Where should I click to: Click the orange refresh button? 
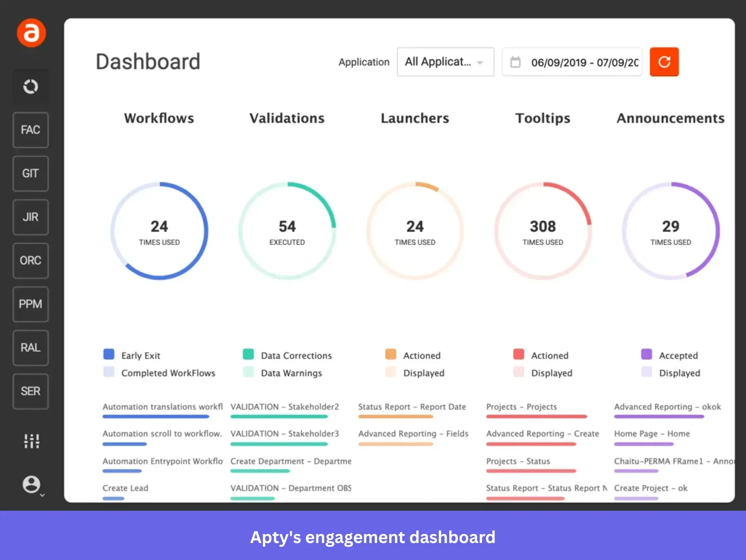pos(664,62)
